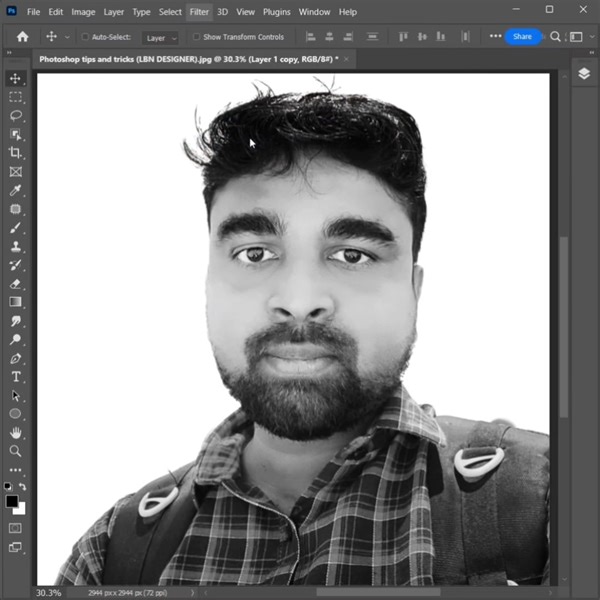600x600 pixels.
Task: Open the workspace switcher icon
Action: 576,37
